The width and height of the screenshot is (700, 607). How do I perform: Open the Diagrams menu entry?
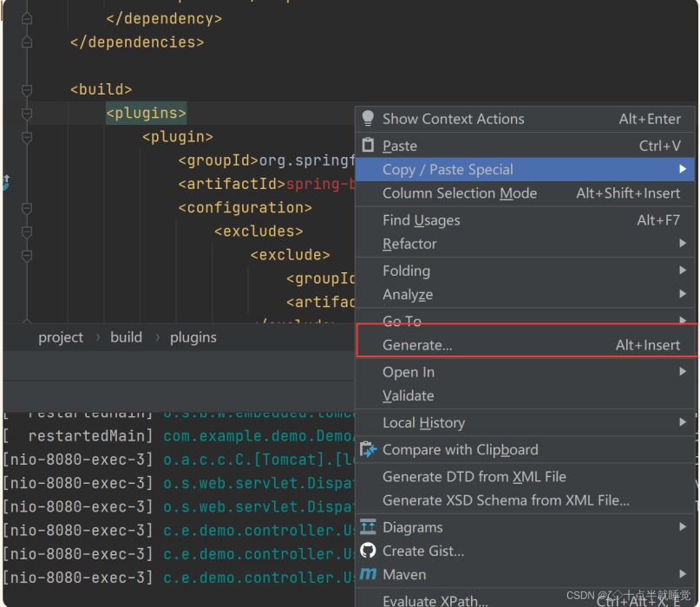pyautogui.click(x=525, y=527)
